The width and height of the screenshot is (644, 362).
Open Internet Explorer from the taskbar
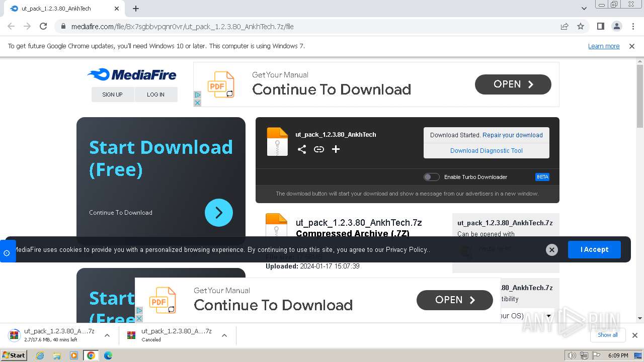pos(40,355)
